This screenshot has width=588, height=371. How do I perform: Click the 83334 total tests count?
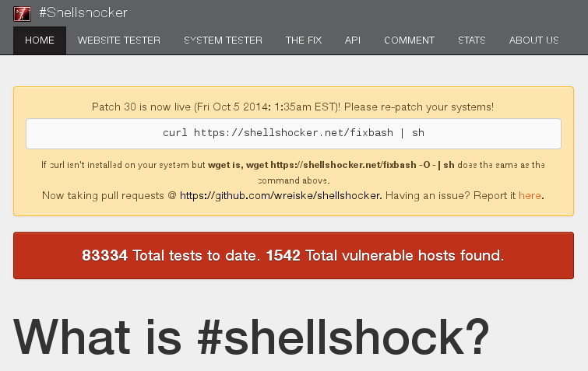click(x=104, y=255)
